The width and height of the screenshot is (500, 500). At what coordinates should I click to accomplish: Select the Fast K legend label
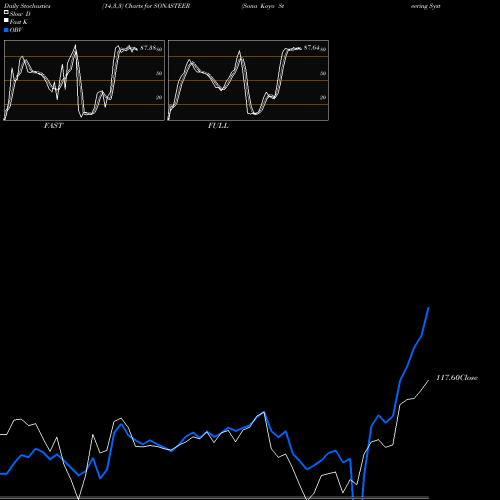[x=19, y=22]
